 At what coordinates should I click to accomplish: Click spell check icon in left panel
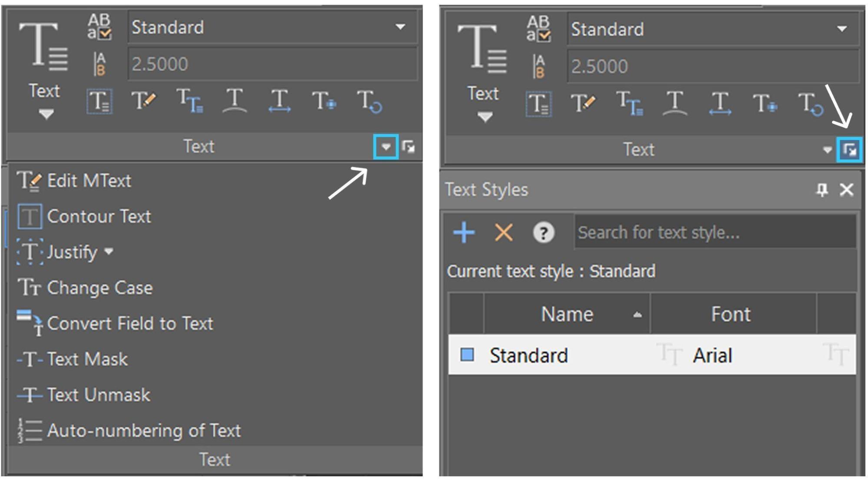click(99, 27)
